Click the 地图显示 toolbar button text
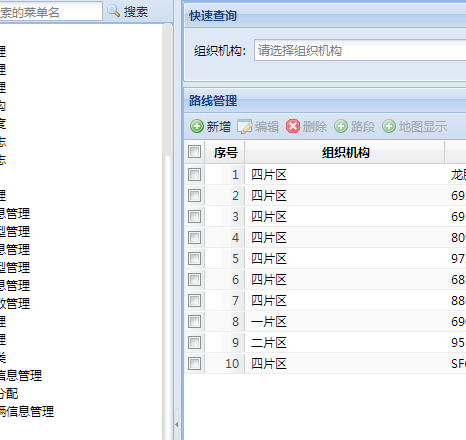 point(423,127)
